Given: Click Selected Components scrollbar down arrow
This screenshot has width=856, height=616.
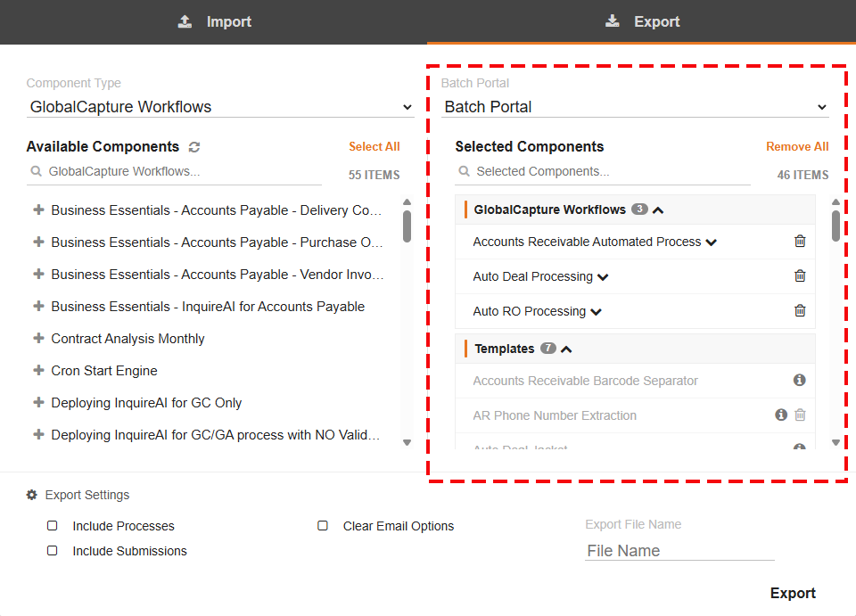Looking at the screenshot, I should [x=835, y=442].
